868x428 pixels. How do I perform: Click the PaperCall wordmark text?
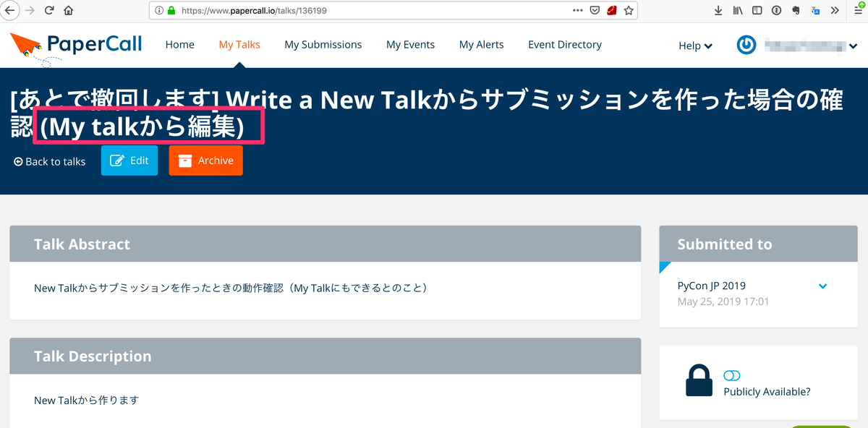[95, 44]
